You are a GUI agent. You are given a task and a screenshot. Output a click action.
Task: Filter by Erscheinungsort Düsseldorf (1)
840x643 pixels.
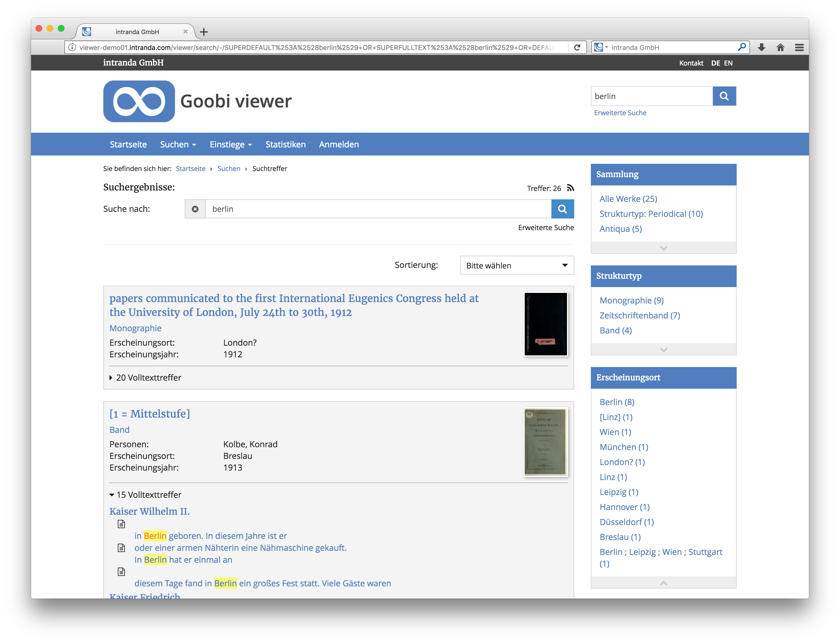626,522
